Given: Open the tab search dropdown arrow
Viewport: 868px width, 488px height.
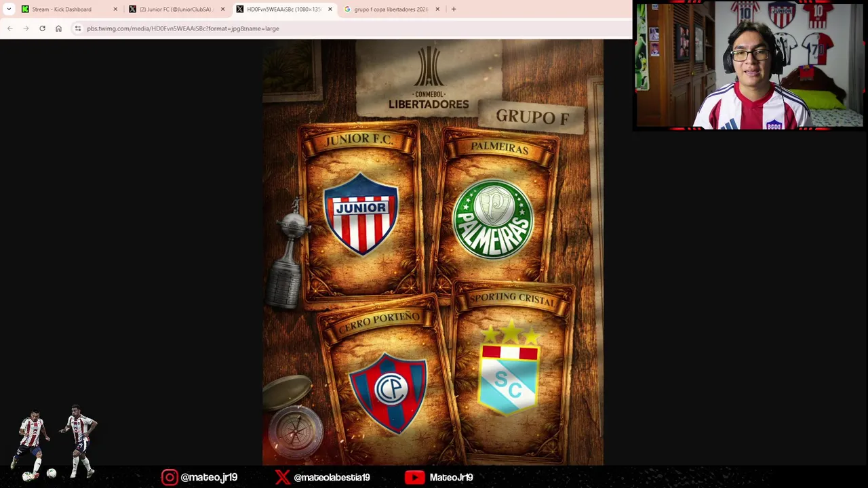Looking at the screenshot, I should coord(8,9).
